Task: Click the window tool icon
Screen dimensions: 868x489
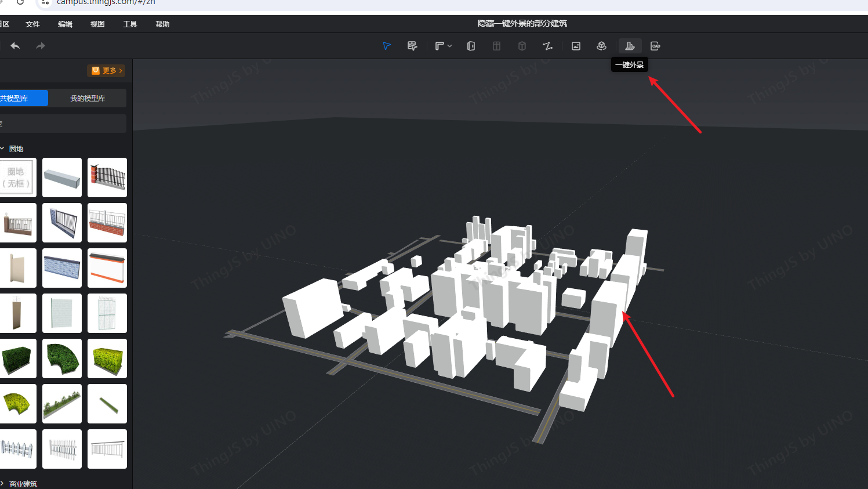Action: [496, 46]
